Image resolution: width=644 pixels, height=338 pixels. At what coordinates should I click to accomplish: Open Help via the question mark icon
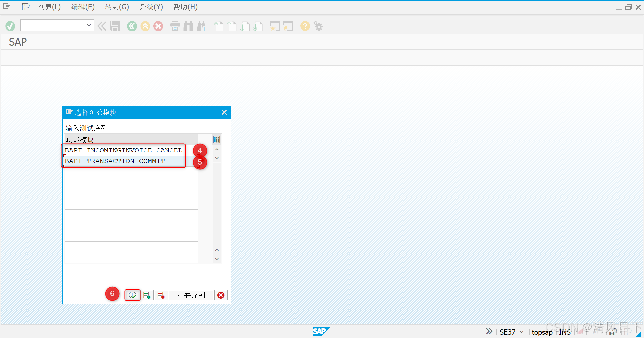(305, 26)
